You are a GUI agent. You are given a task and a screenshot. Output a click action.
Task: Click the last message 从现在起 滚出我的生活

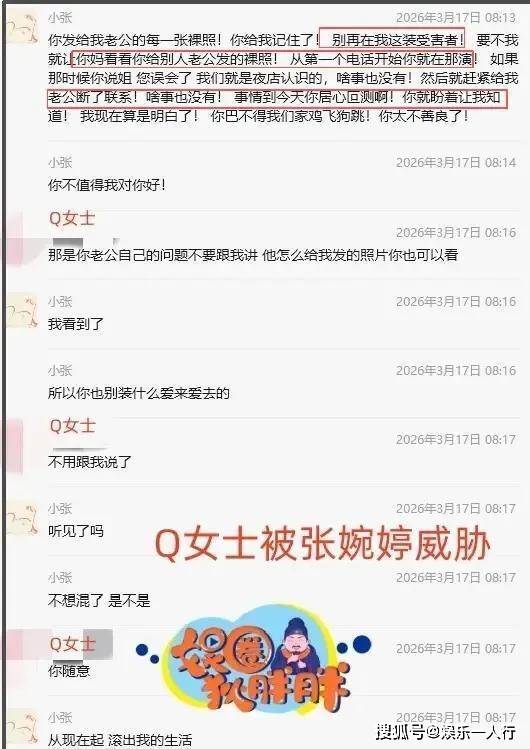[120, 740]
